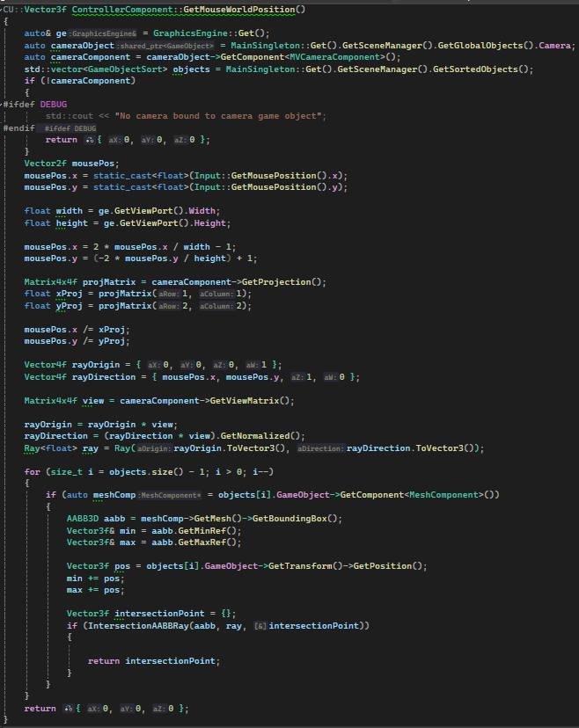This screenshot has width=579, height=728.
Task: Click the mousePos.x /= xProj line
Action: pyautogui.click(x=77, y=330)
